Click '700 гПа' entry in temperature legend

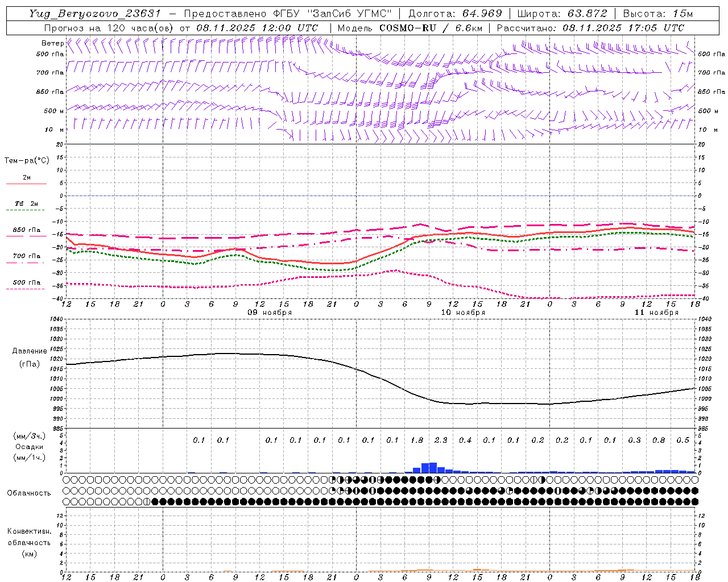pyautogui.click(x=27, y=256)
